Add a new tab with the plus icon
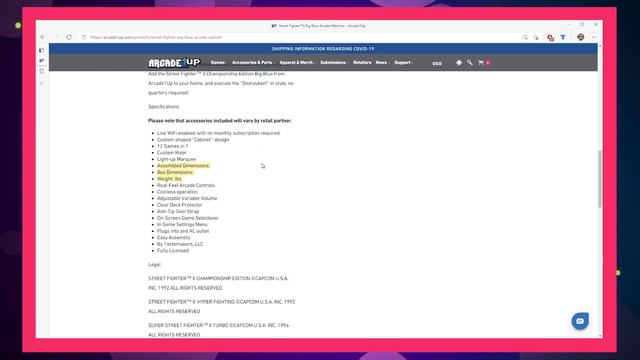 [42, 83]
